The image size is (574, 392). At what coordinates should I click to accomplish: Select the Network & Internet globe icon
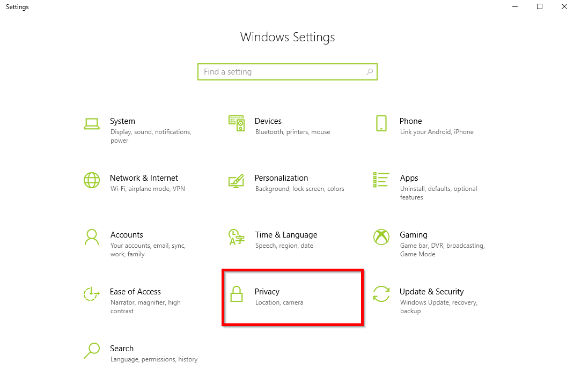click(x=92, y=180)
